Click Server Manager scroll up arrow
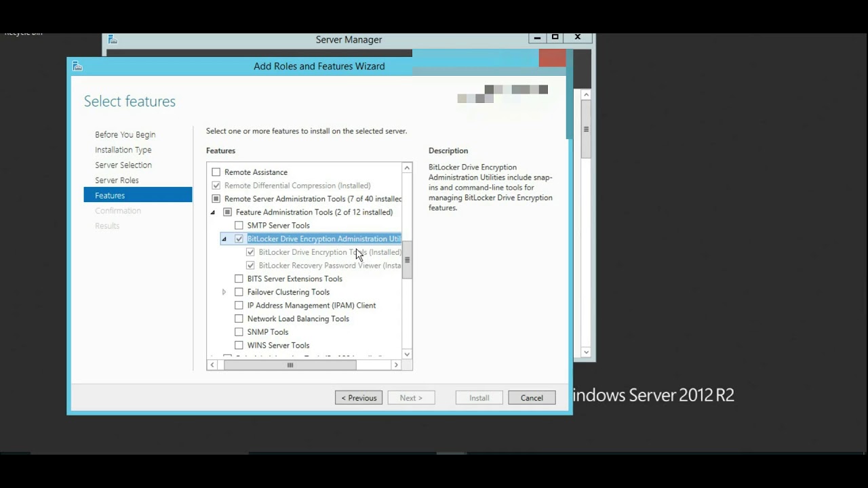Screen dimensions: 868x488 pos(587,95)
